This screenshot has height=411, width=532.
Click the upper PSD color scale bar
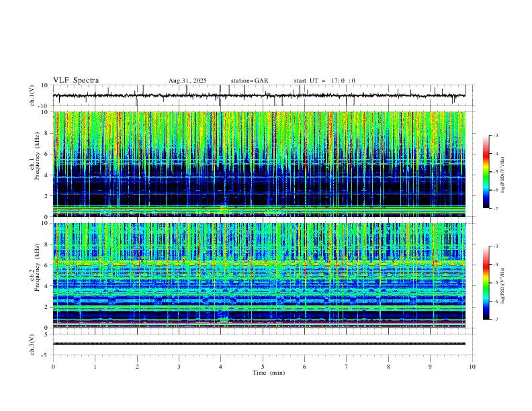coord(486,172)
